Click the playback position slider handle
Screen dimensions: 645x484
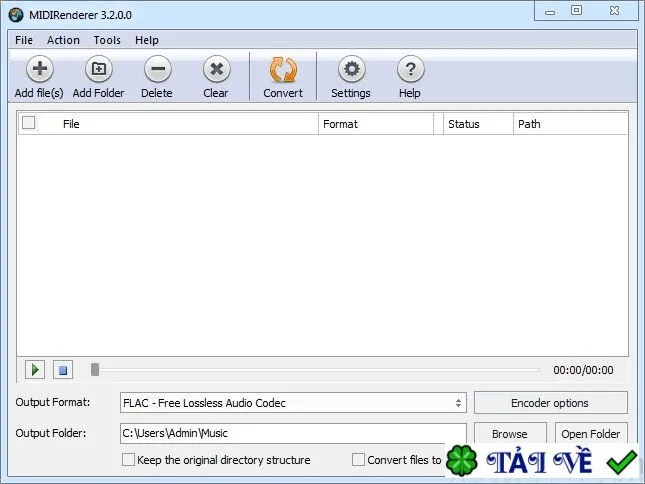tap(95, 369)
